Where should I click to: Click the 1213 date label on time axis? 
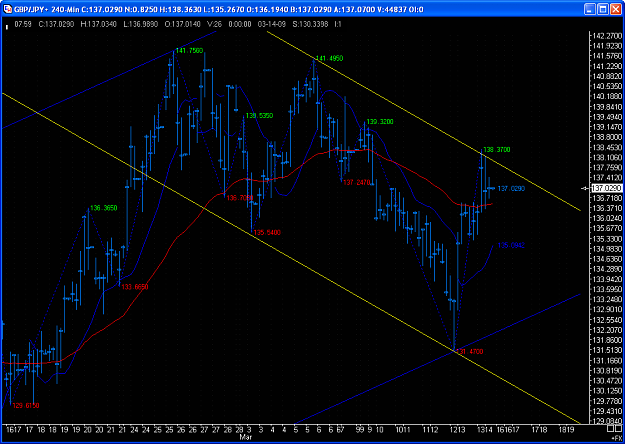pos(458,430)
